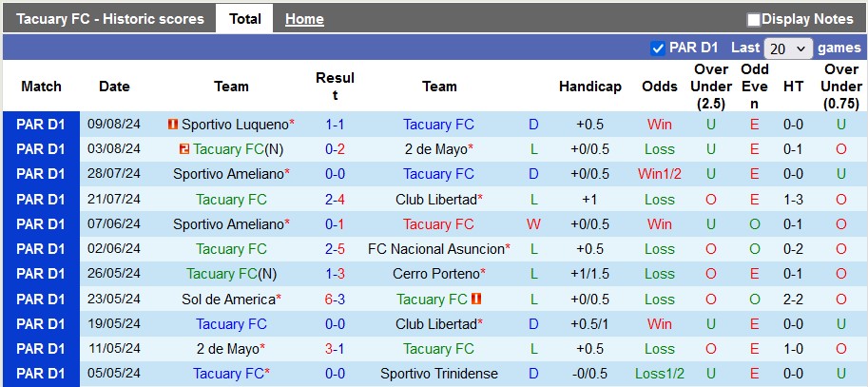
Task: Toggle the Display Notes checkbox
Action: 754,19
